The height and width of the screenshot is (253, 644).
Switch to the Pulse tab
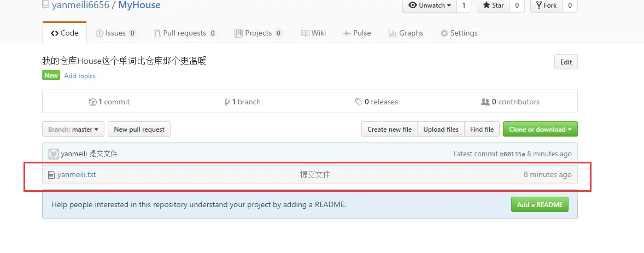point(357,33)
